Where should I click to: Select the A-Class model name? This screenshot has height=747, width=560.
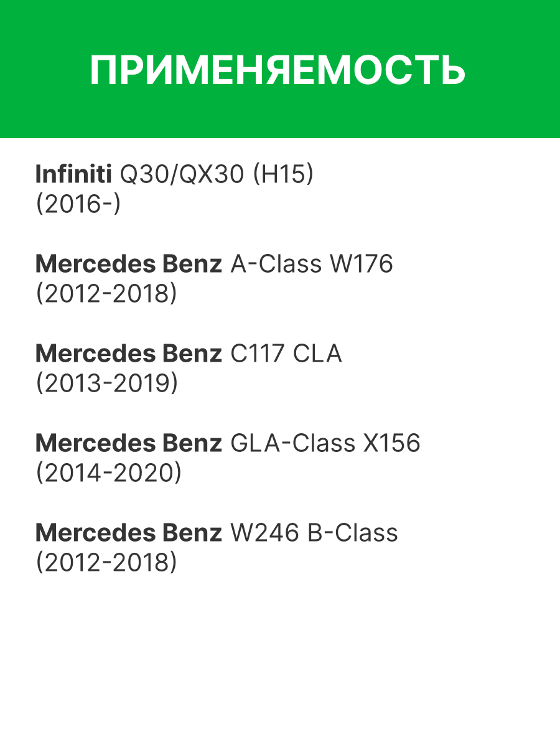pos(277,265)
